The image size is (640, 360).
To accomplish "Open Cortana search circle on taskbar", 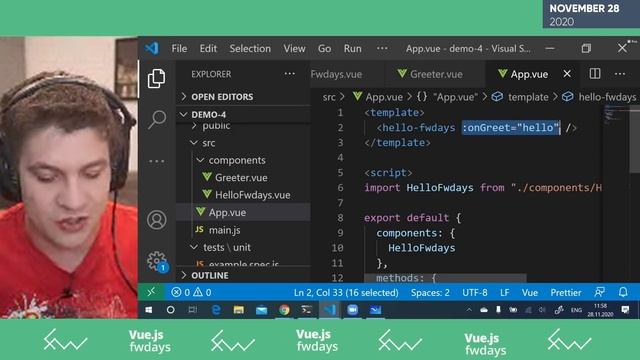I will 171,310.
